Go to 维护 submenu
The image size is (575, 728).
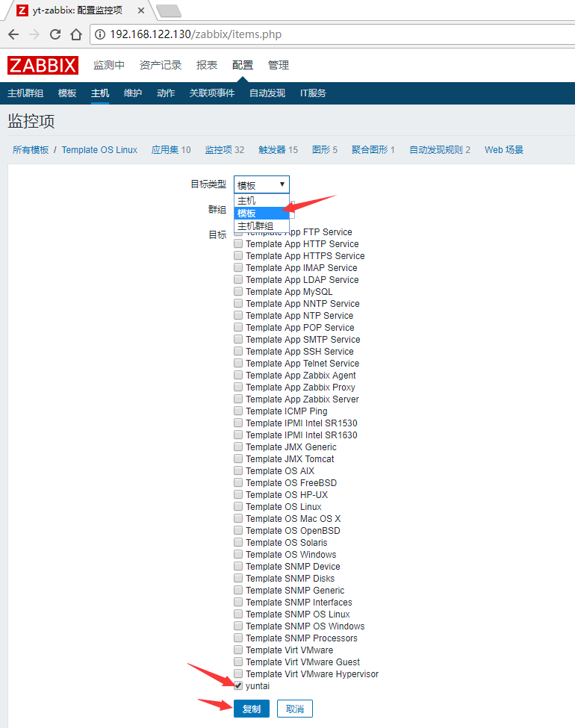[133, 93]
